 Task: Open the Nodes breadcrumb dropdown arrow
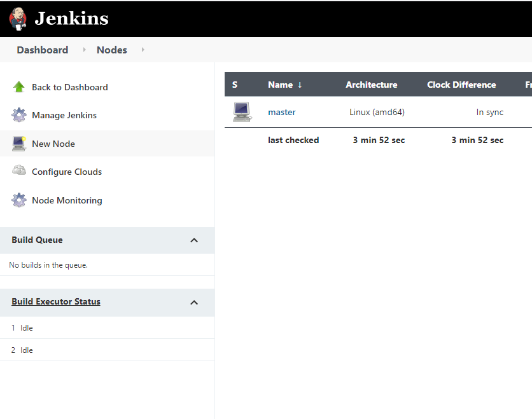tap(143, 50)
